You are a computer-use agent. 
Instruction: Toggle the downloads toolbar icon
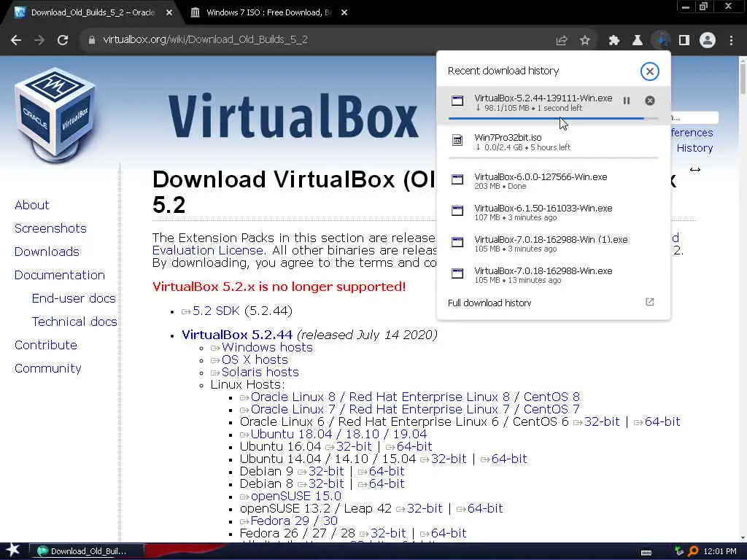pos(661,41)
